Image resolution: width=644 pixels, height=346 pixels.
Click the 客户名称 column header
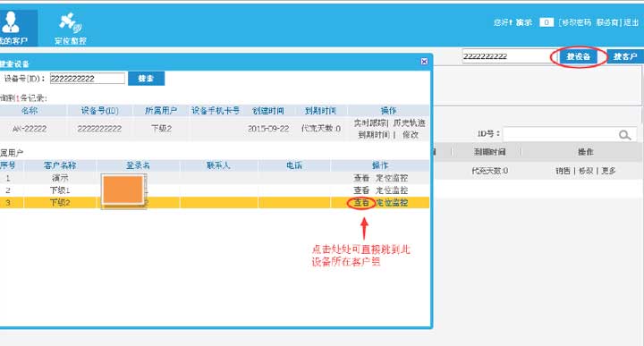point(60,165)
